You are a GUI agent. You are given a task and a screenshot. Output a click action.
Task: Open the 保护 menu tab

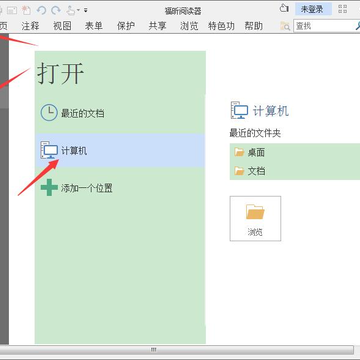pyautogui.click(x=126, y=26)
